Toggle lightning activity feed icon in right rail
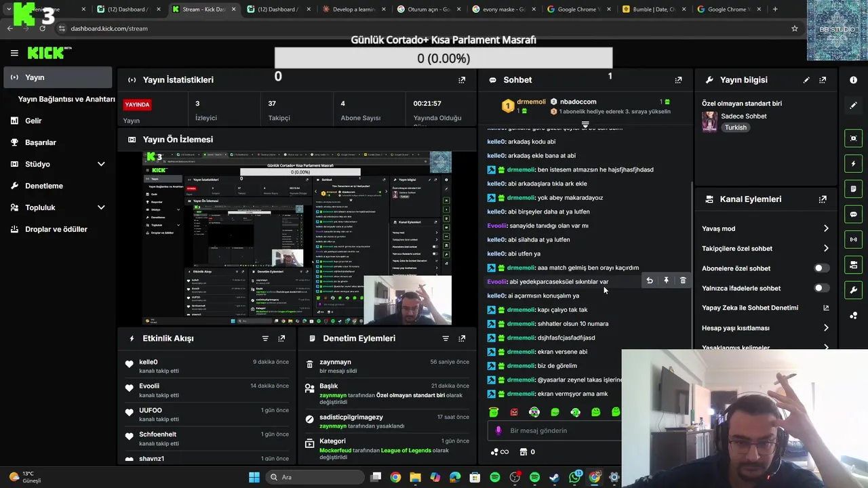Screen dimensions: 868x488 coord(853,163)
